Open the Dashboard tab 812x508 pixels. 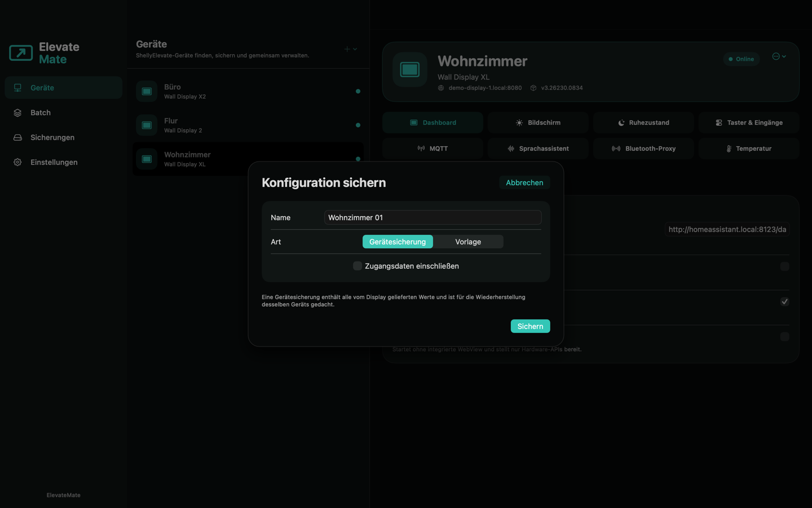coord(433,122)
